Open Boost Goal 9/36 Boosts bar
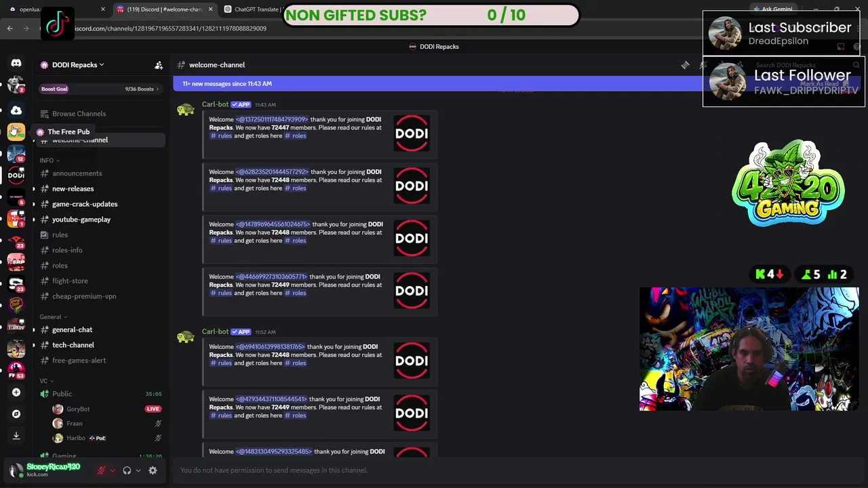This screenshot has width=868, height=488. coord(100,89)
